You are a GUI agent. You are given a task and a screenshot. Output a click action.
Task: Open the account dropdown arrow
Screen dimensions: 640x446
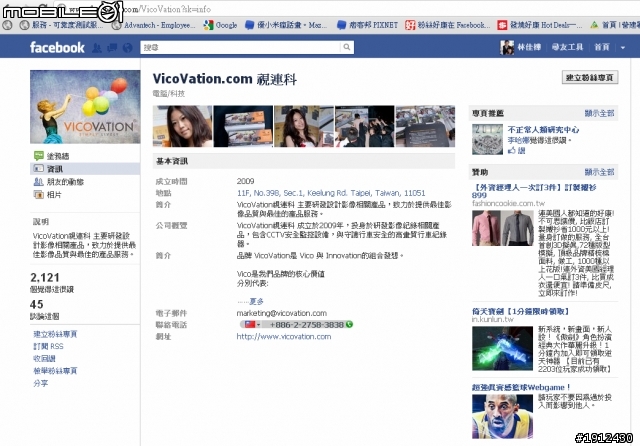(623, 47)
